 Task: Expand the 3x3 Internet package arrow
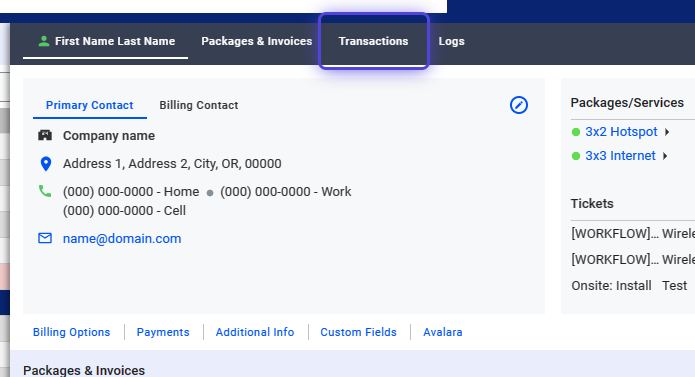click(665, 156)
